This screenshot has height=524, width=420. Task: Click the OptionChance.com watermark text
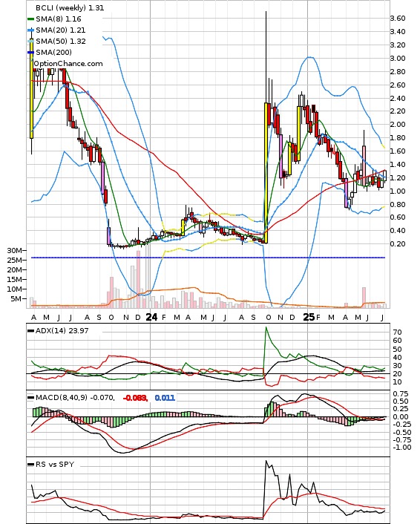[68, 64]
